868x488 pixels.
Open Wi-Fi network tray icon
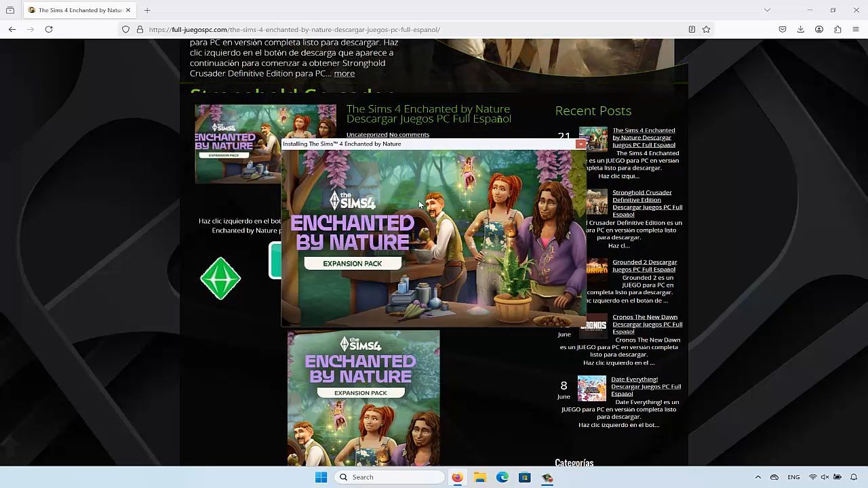[813, 477]
